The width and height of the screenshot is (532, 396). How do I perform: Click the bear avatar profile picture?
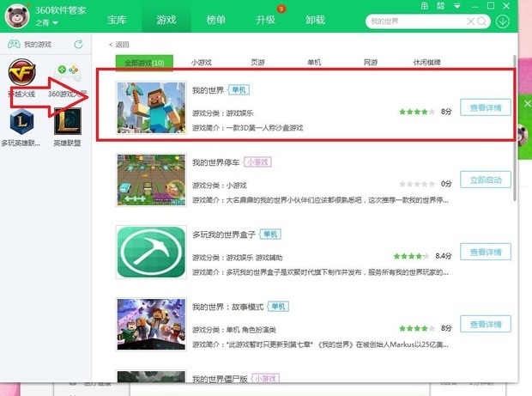pos(17,16)
